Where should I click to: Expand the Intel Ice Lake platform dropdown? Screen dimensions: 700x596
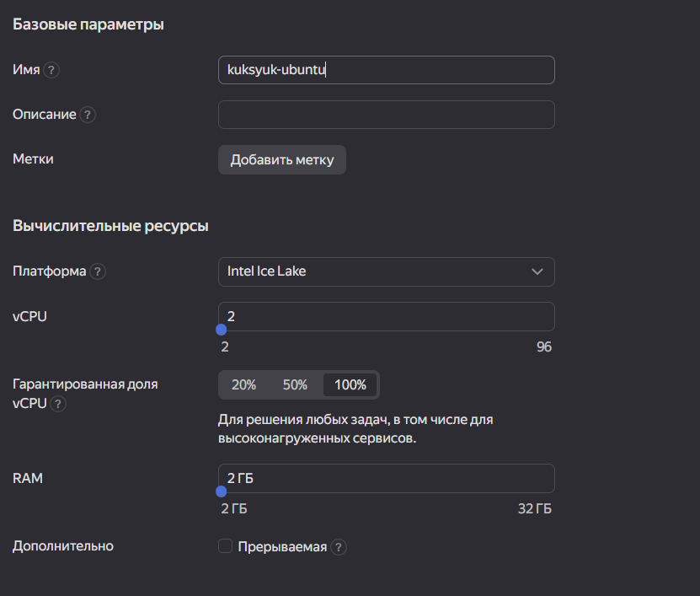point(386,271)
